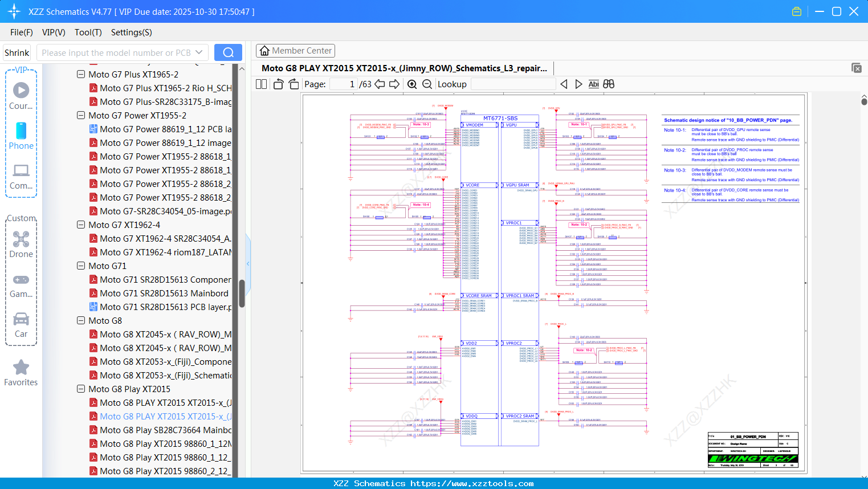Image resolution: width=868 pixels, height=489 pixels.
Task: Collapse the Moto G8 Play XT2015 folder
Action: [81, 389]
